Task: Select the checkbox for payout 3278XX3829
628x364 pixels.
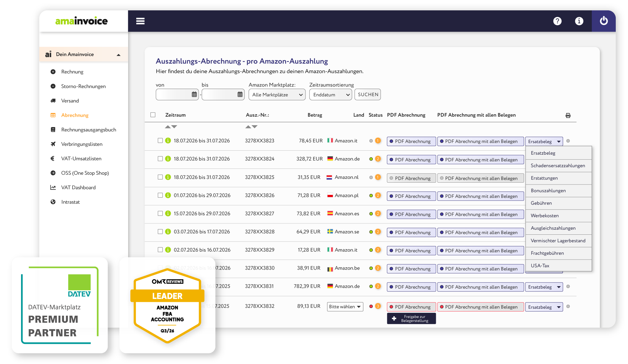Action: click(160, 250)
